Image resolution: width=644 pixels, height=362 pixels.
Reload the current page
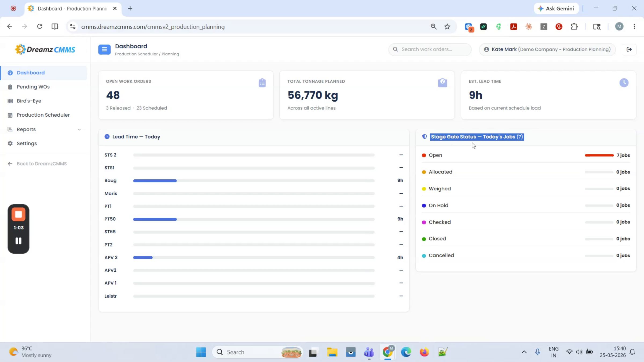point(40,27)
